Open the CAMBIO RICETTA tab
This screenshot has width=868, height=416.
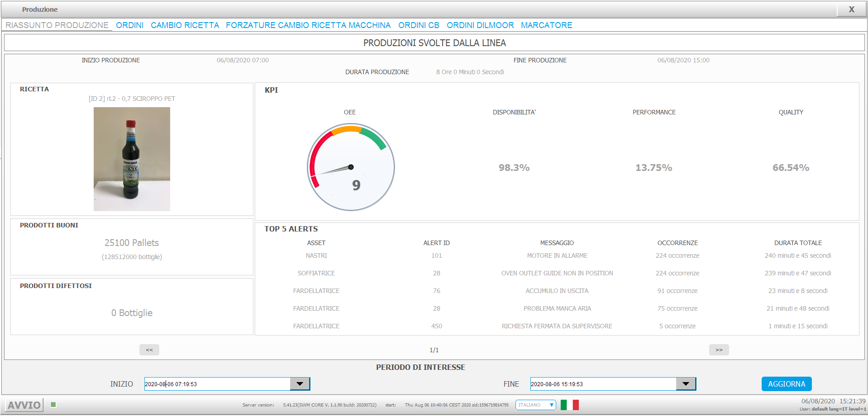(x=185, y=25)
